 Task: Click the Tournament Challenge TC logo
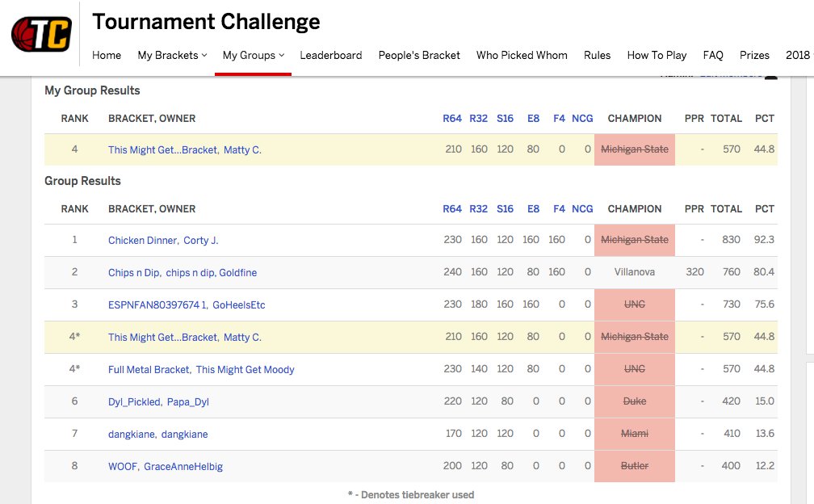tap(41, 34)
